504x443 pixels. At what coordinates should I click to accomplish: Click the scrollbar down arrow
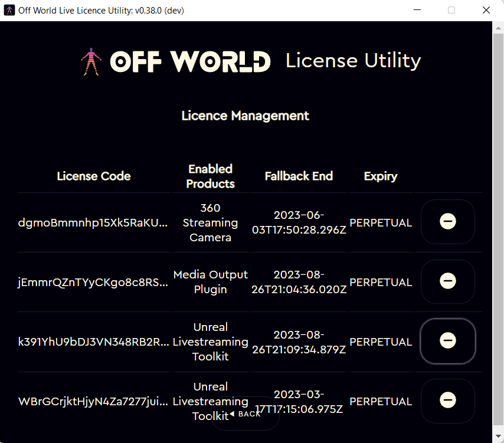click(x=498, y=437)
